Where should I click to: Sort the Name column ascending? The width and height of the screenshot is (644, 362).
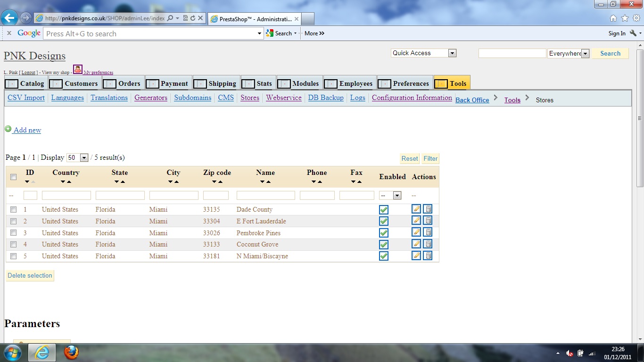(x=268, y=182)
